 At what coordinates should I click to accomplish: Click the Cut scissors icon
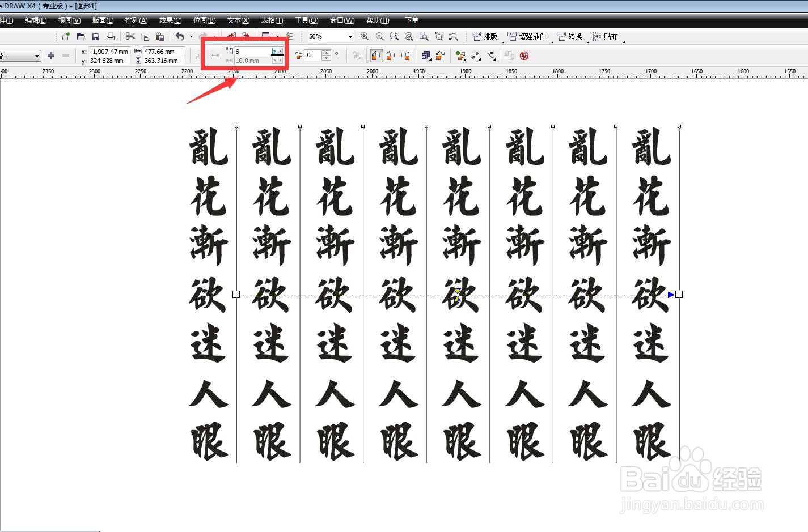tap(130, 36)
